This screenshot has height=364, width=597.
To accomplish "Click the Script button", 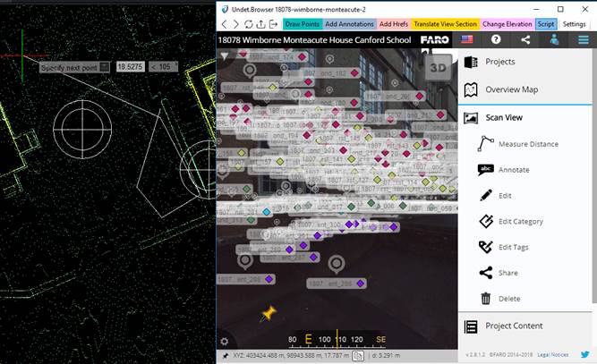I will (x=546, y=24).
